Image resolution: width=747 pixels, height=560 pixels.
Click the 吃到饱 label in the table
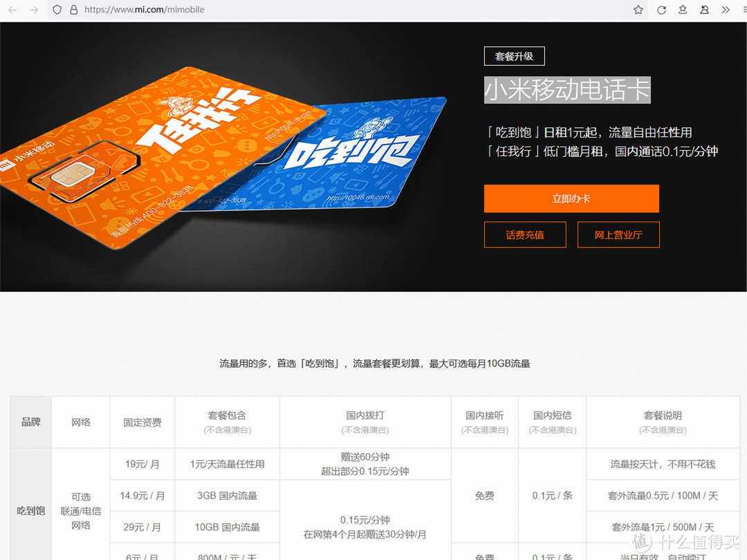point(30,510)
